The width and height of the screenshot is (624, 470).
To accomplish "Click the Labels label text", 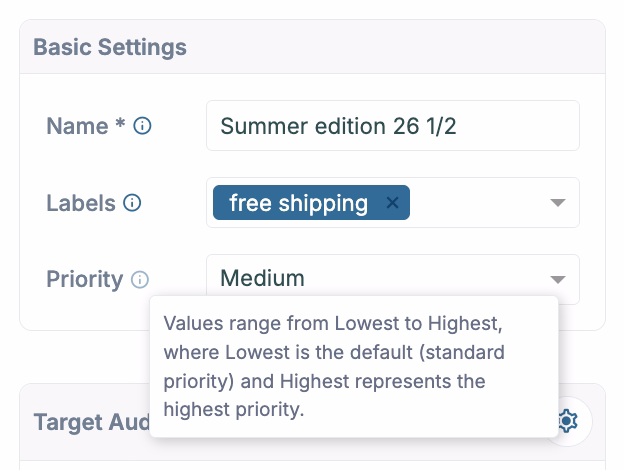I will [81, 203].
